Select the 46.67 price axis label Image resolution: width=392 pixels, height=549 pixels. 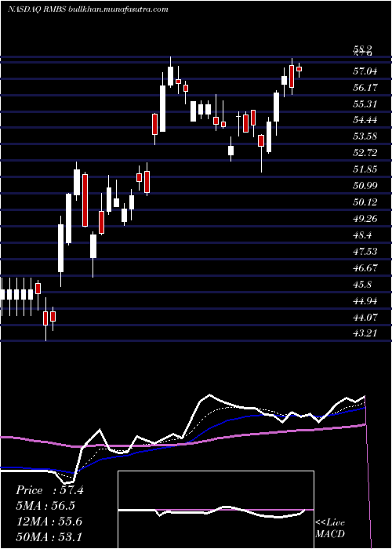click(365, 268)
